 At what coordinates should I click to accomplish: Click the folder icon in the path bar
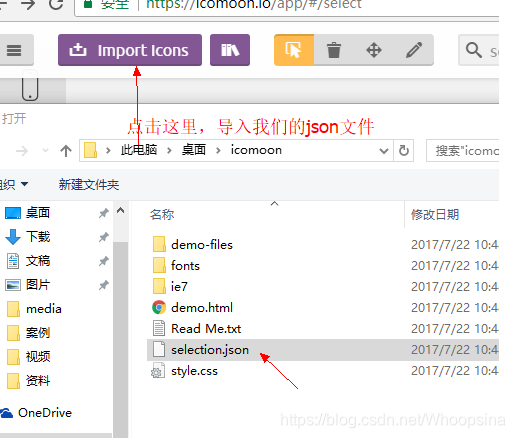point(90,150)
